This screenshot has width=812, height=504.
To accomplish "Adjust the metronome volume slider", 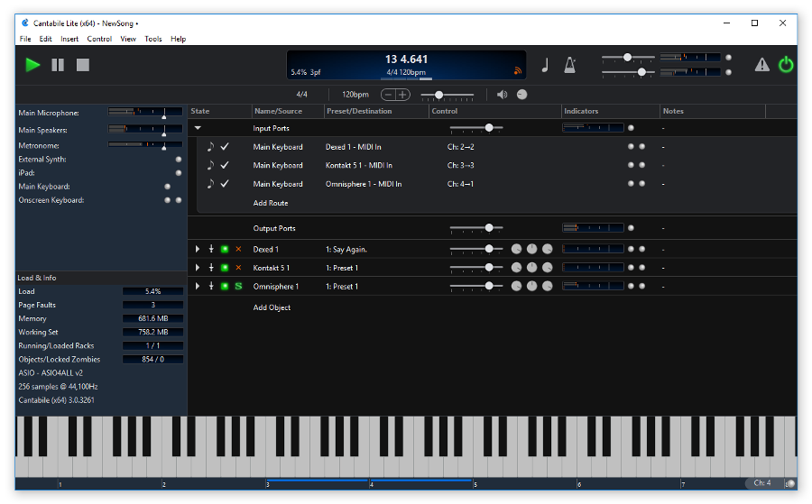I will point(447,95).
